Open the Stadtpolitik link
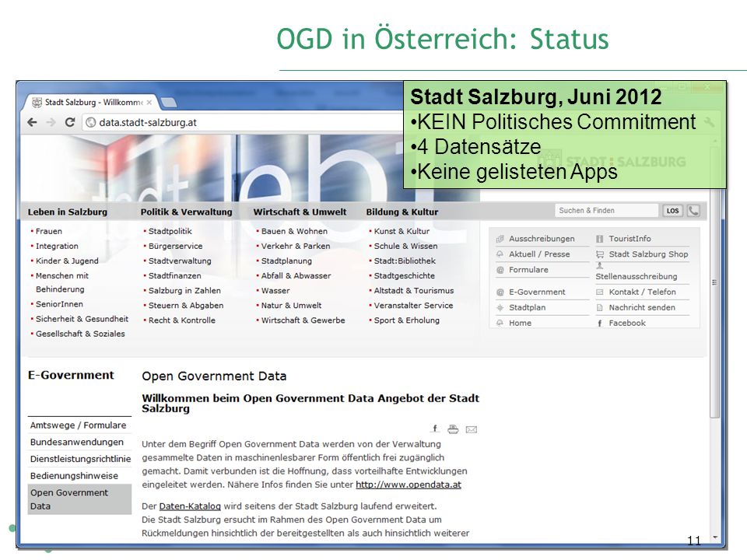 pyautogui.click(x=170, y=232)
